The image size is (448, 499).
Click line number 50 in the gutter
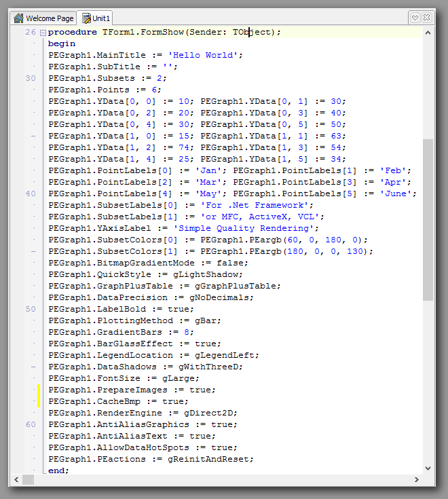[x=31, y=310]
